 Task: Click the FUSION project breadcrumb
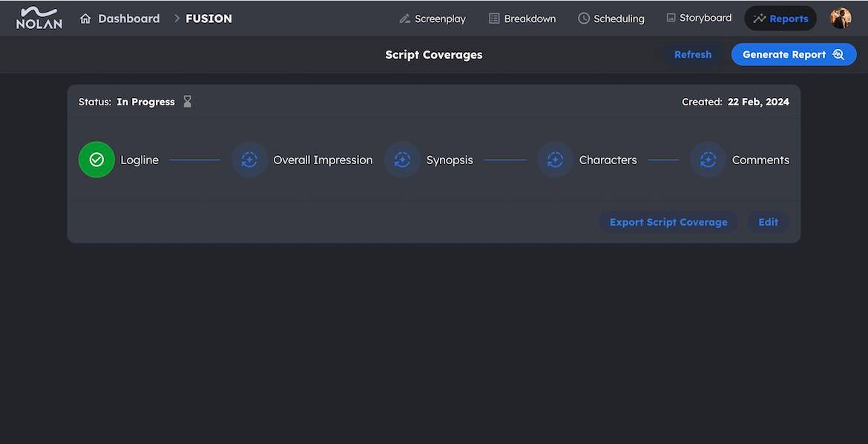tap(208, 19)
